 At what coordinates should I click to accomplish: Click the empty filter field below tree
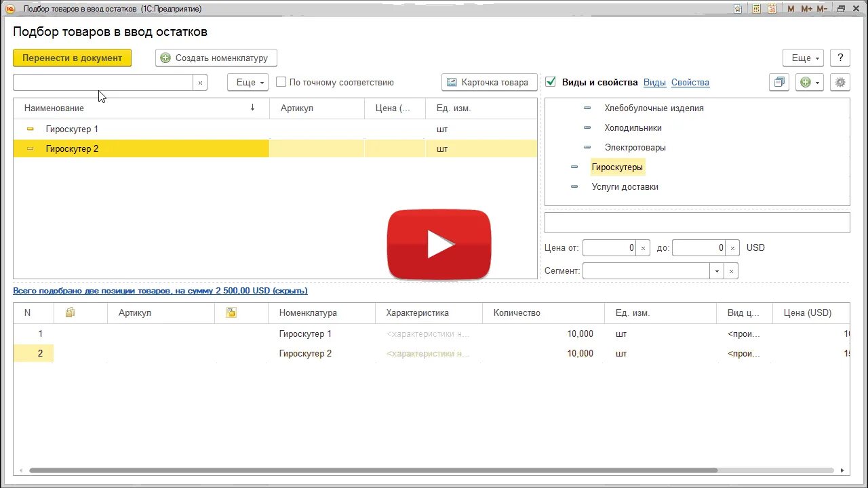[x=697, y=222]
